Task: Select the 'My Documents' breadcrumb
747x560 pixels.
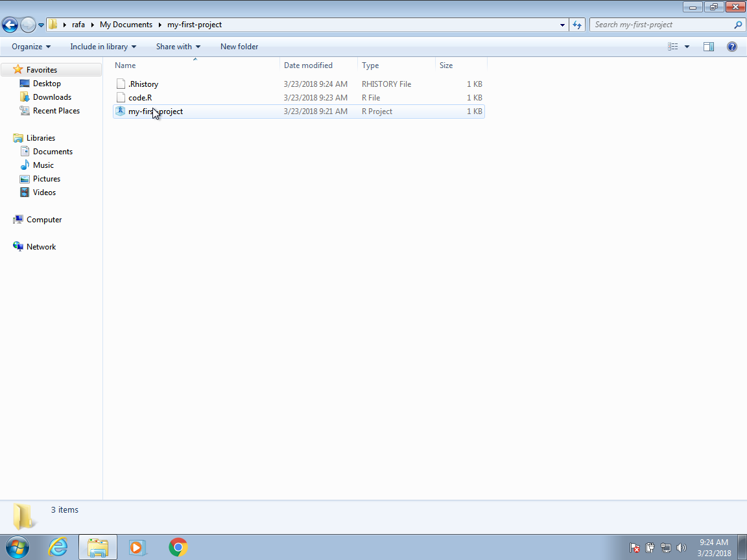Action: [126, 24]
